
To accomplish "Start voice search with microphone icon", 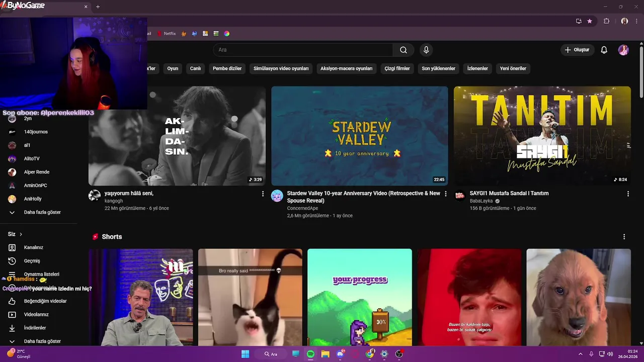I will 426,50.
